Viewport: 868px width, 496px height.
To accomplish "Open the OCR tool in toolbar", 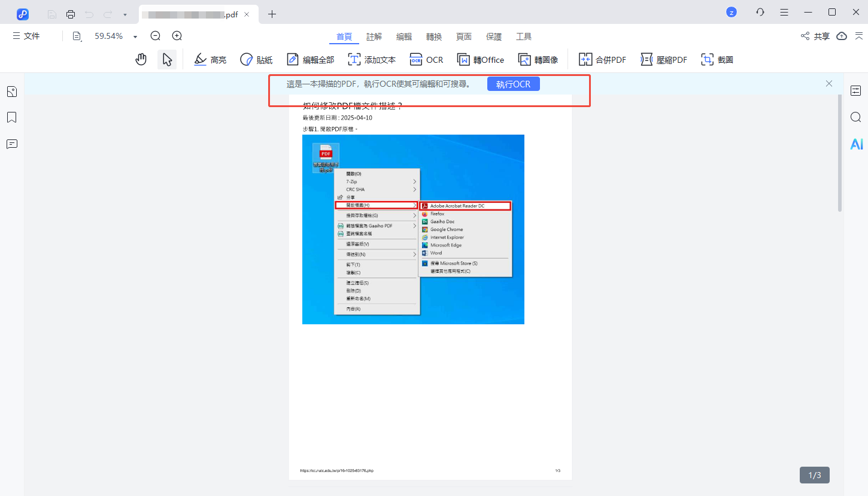I will click(426, 59).
